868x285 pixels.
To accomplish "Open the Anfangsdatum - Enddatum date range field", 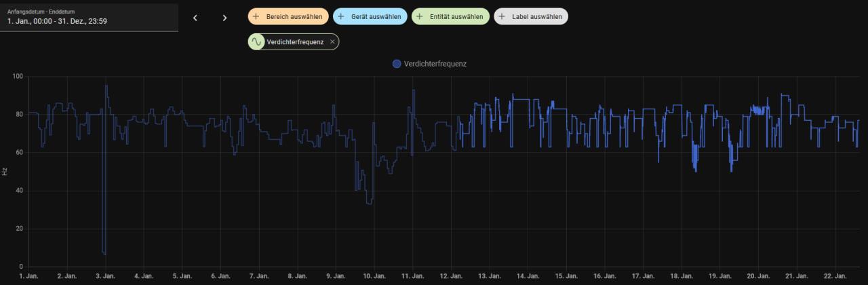I will pyautogui.click(x=88, y=16).
